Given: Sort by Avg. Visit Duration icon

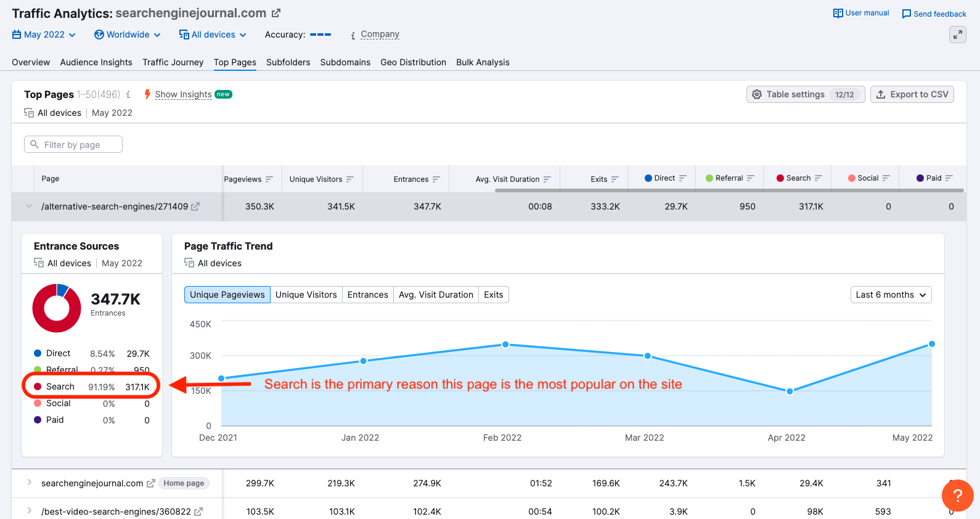Looking at the screenshot, I should 547,179.
